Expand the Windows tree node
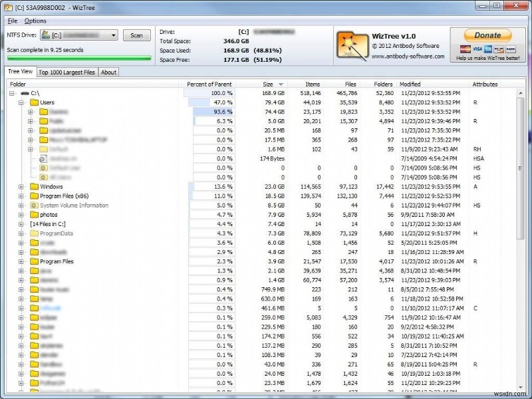 click(21, 186)
